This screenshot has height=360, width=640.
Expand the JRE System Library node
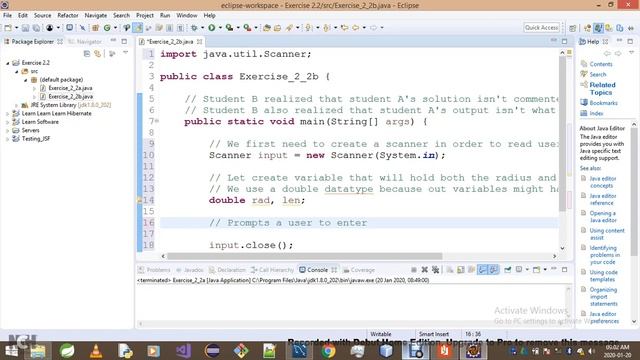(x=17, y=105)
